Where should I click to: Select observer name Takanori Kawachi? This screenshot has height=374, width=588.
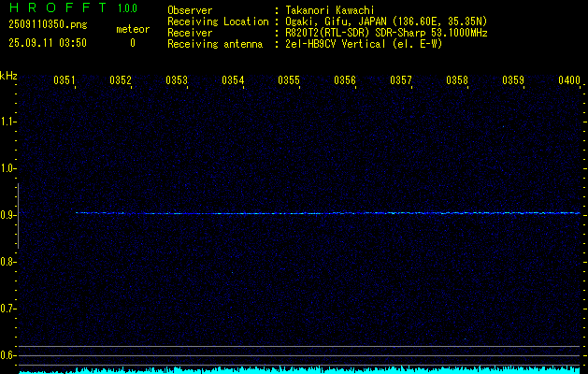coord(330,10)
